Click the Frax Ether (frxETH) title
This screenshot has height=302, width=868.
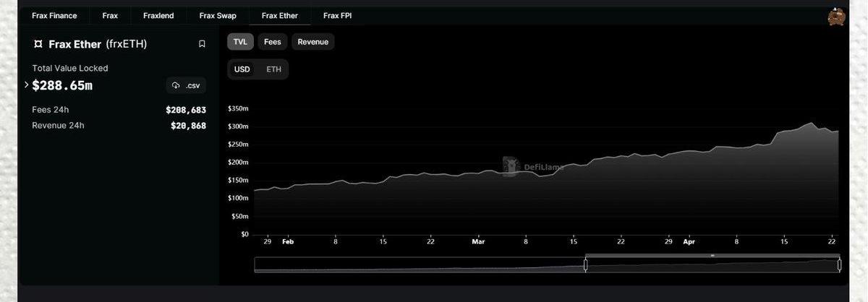pos(98,44)
